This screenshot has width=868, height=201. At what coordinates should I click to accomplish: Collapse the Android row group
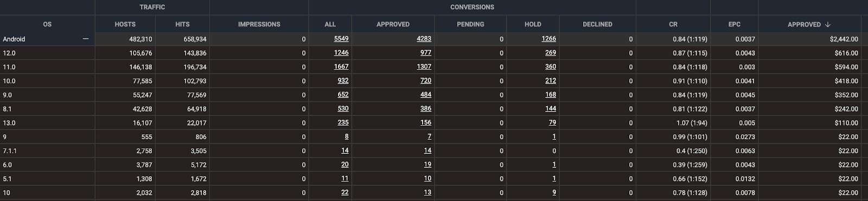85,39
